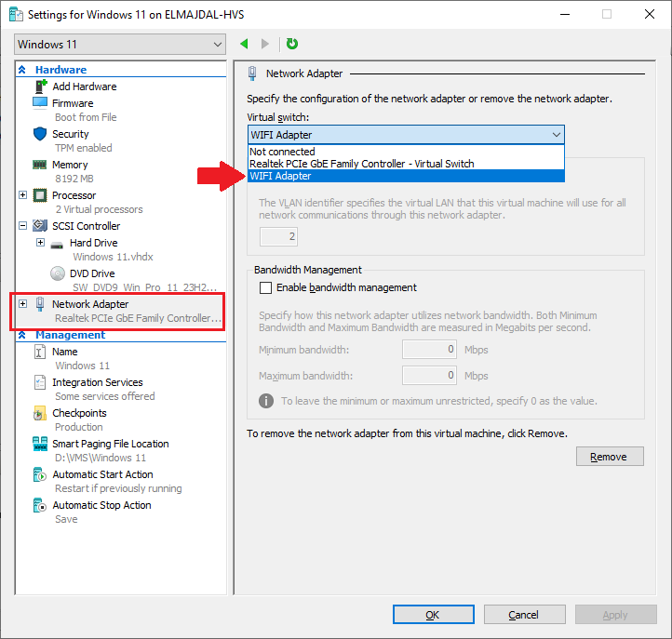Select Hard Drive tree item label
The image size is (672, 639).
click(x=93, y=243)
